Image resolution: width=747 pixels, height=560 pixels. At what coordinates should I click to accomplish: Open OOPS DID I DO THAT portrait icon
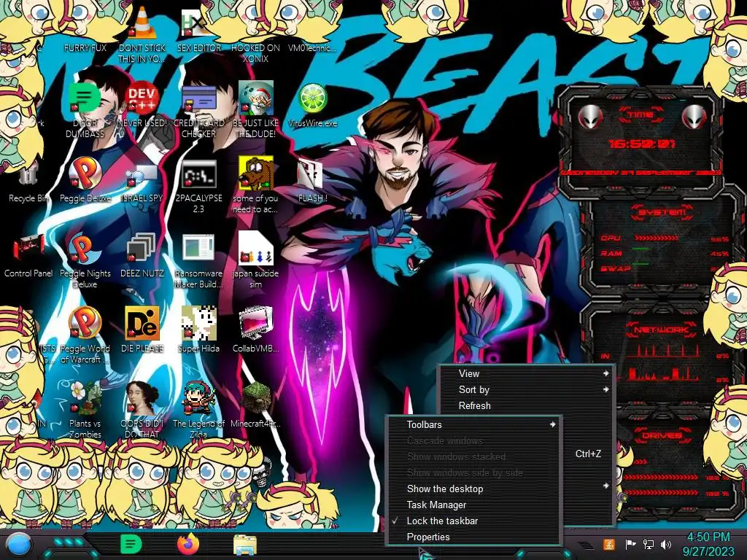pyautogui.click(x=142, y=410)
